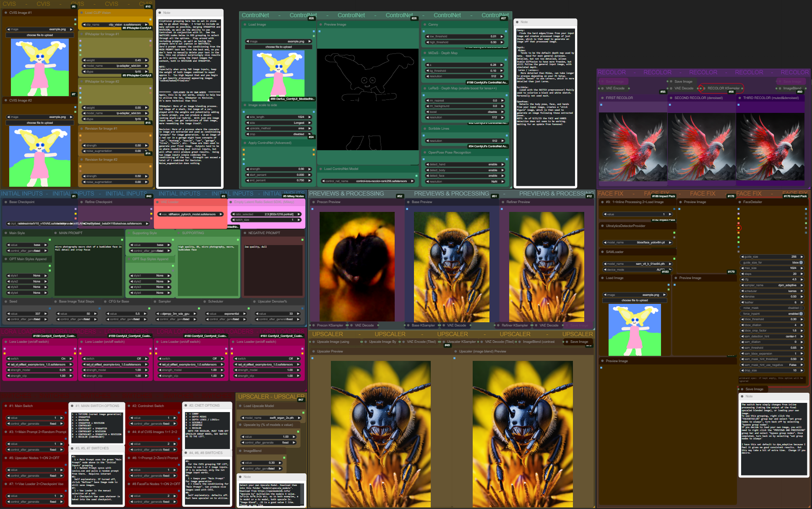Screen dimensions: 812x509
Task: Collapse the FaceDetailer node using its title dot
Action: (x=739, y=202)
